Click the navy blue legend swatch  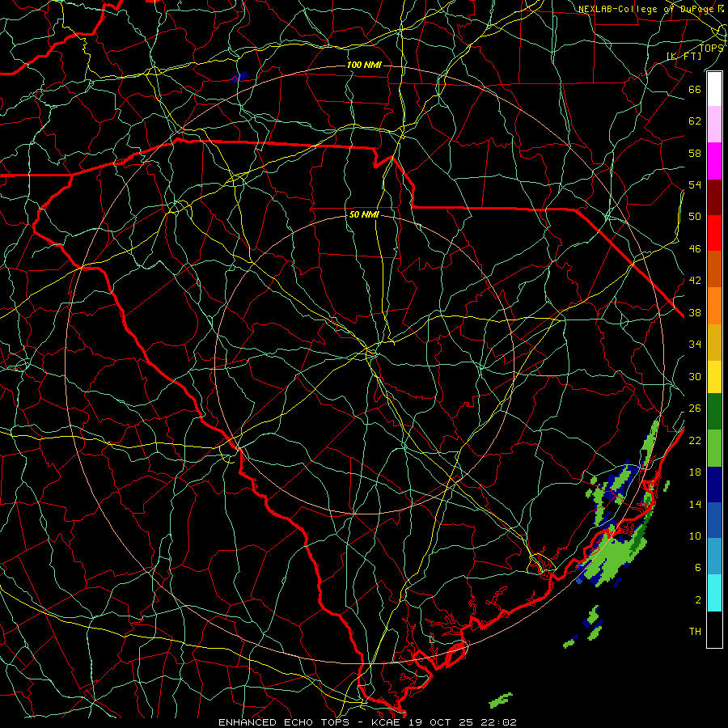point(714,485)
